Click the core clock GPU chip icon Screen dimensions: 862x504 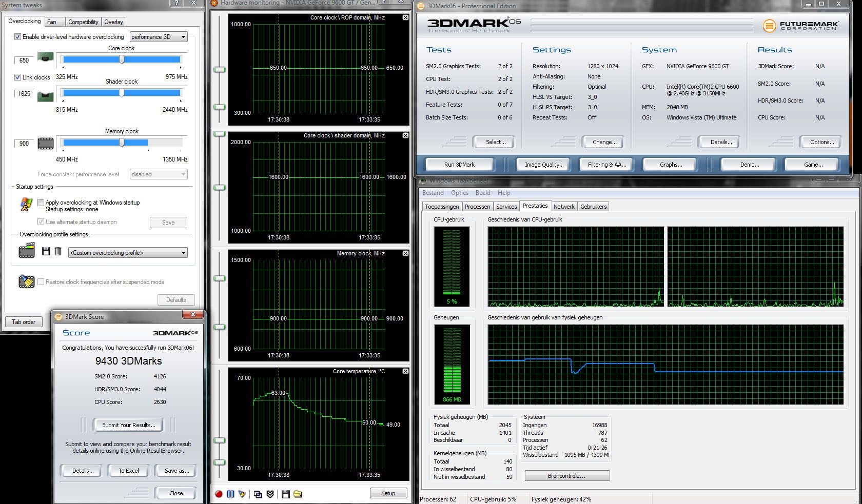[x=46, y=57]
